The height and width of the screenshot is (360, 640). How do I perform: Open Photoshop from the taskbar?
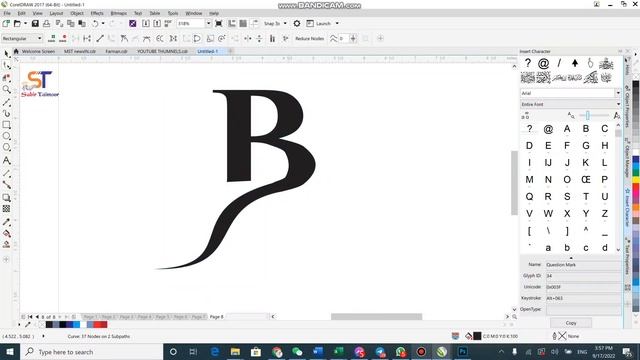(462, 351)
